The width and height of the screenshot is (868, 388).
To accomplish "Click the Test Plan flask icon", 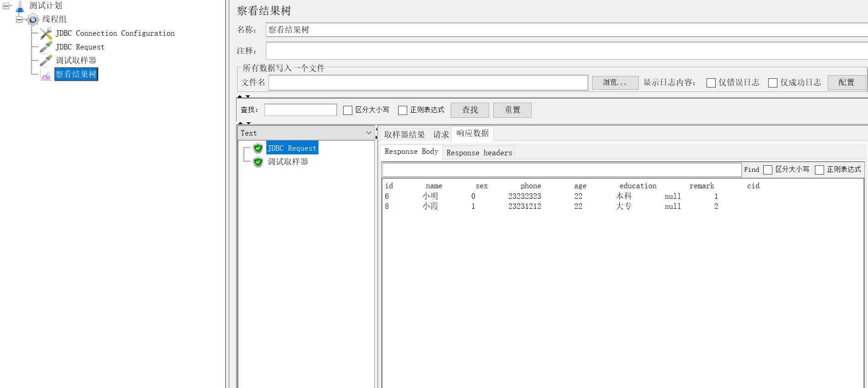I will click(x=20, y=6).
